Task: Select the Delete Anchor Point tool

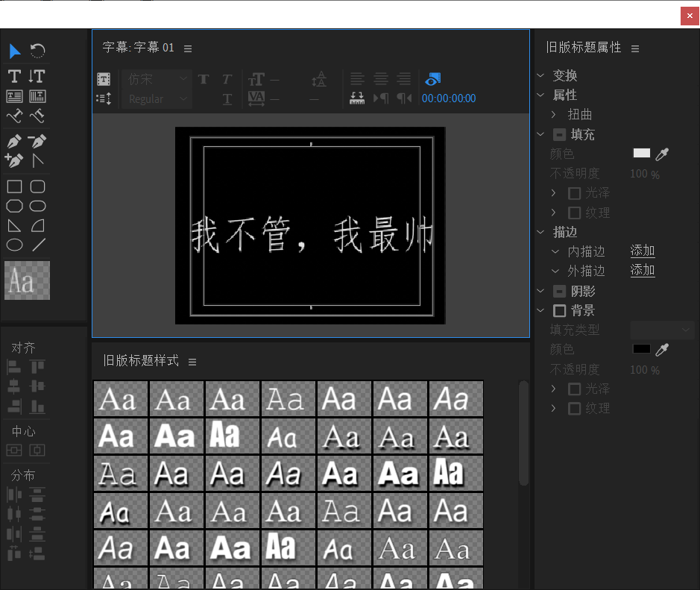Action: pos(37,142)
